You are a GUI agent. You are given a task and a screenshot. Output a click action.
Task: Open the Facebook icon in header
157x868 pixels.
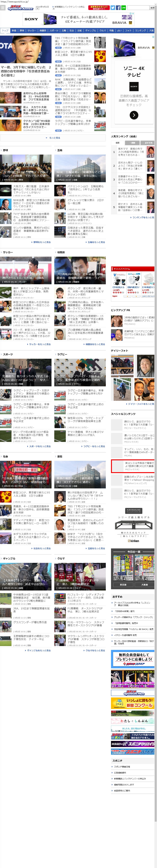tap(118, 7)
